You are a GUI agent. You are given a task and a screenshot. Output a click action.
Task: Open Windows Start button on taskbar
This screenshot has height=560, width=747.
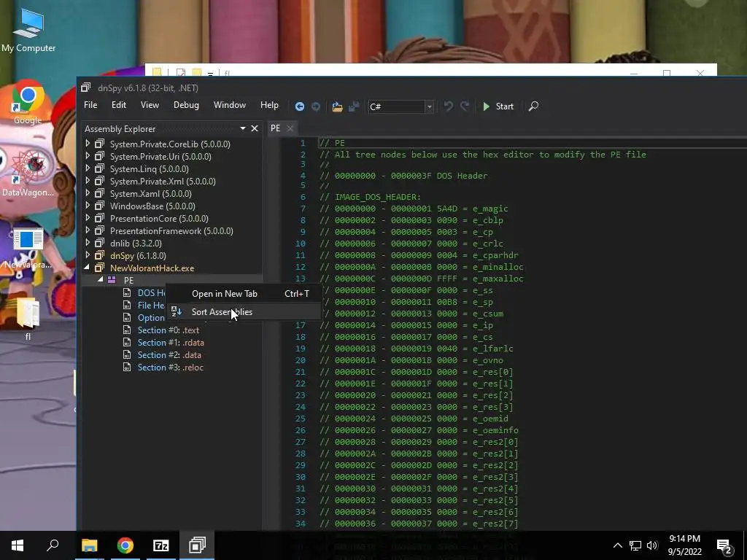click(x=18, y=545)
